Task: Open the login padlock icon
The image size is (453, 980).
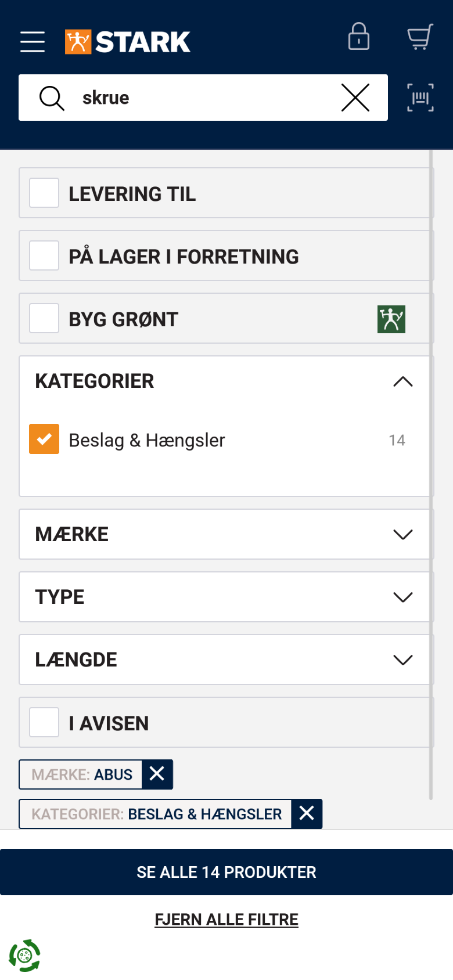Action: (359, 37)
